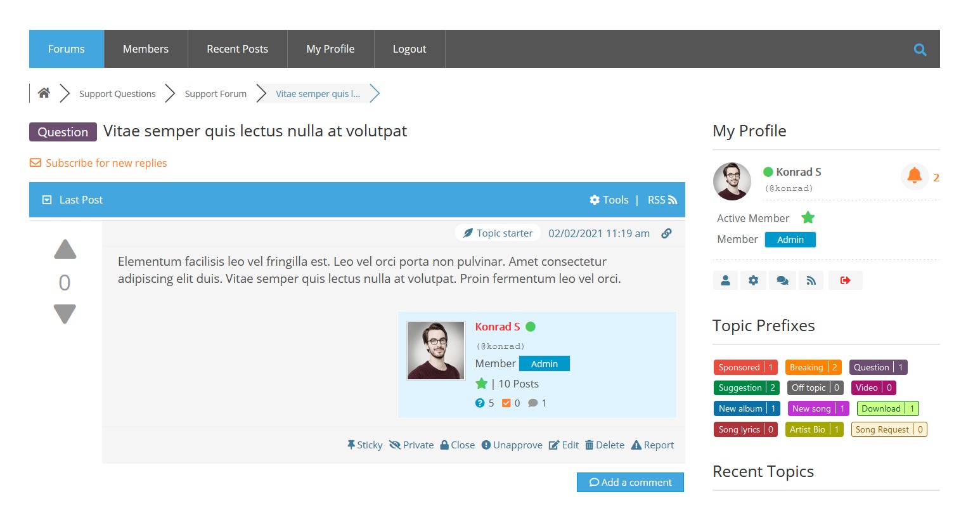The image size is (980, 508).
Task: Open Recent Posts in navigation
Action: coord(237,49)
